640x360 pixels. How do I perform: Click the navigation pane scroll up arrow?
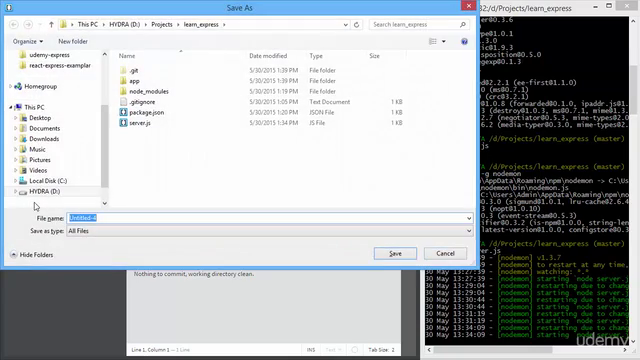(x=104, y=54)
